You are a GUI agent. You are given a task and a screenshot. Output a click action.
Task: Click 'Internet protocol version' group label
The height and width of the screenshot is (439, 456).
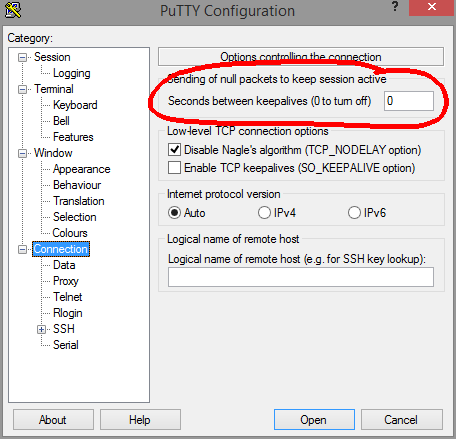(224, 194)
